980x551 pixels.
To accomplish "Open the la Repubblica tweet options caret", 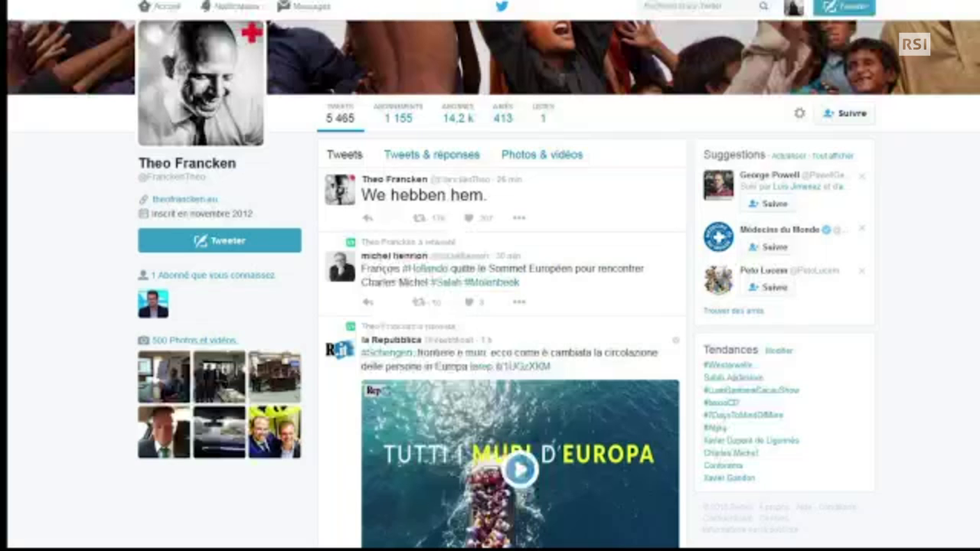I will [x=675, y=340].
